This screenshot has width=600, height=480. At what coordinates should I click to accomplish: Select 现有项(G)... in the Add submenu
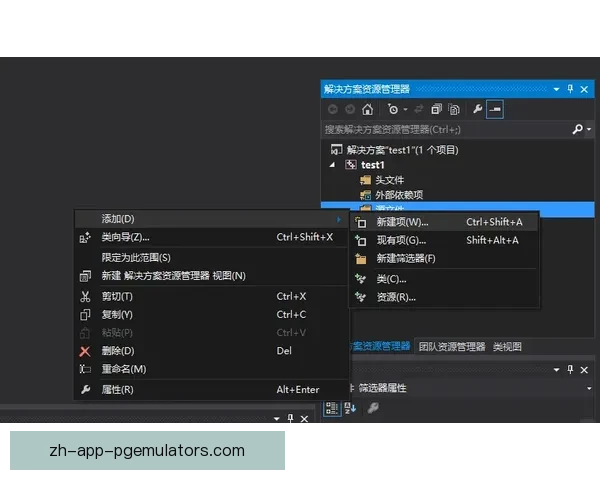(444, 240)
